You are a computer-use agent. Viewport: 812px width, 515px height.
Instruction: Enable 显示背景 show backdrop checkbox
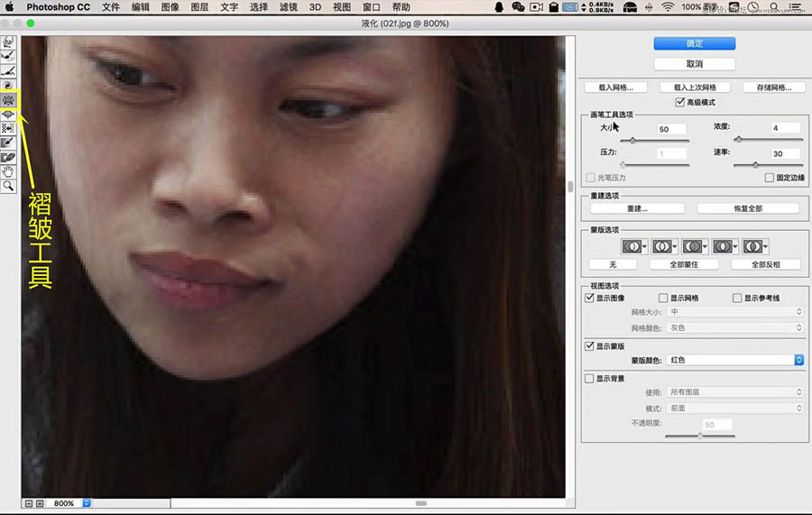click(589, 378)
